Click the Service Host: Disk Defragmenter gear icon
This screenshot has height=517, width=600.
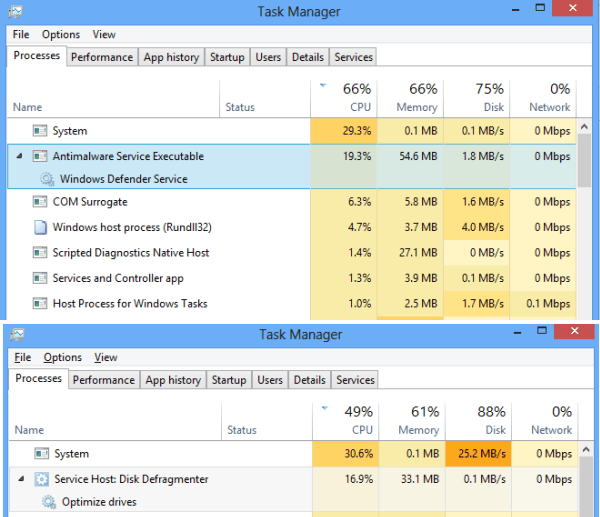coord(42,479)
